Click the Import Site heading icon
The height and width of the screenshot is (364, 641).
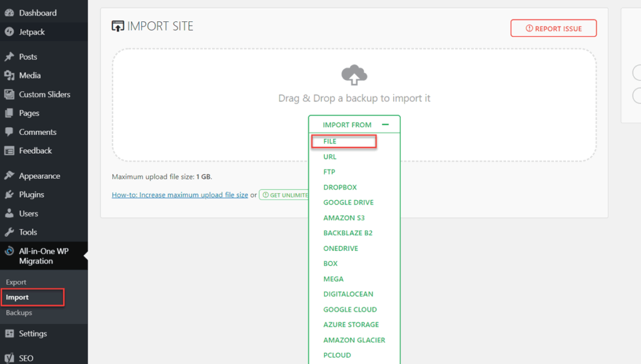[118, 26]
